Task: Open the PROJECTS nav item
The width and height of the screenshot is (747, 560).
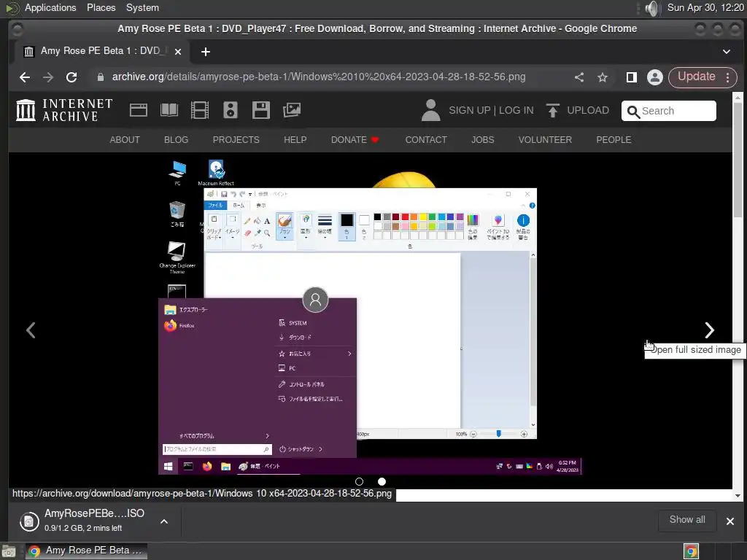Action: tap(236, 140)
